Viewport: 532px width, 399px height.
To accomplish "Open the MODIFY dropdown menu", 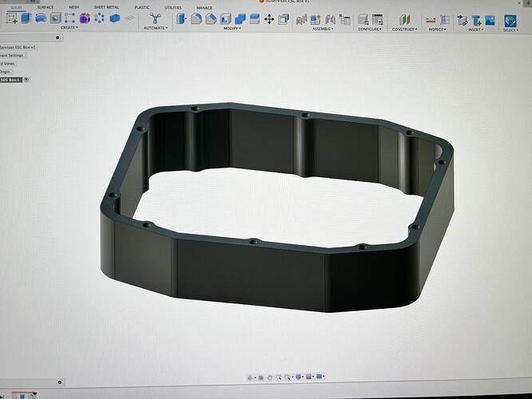I will click(232, 28).
